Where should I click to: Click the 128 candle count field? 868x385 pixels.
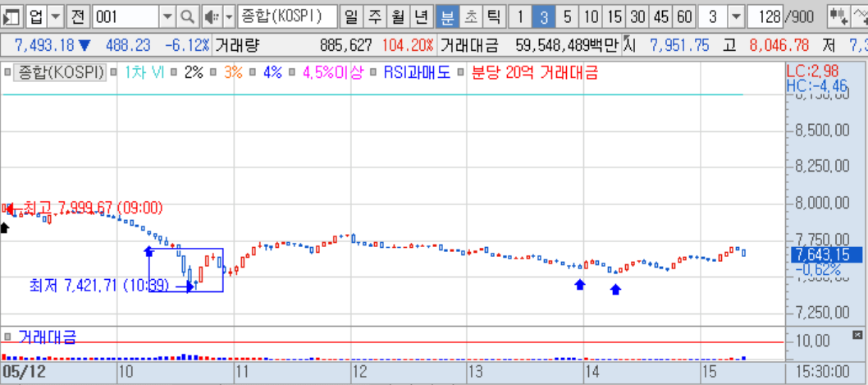(765, 17)
